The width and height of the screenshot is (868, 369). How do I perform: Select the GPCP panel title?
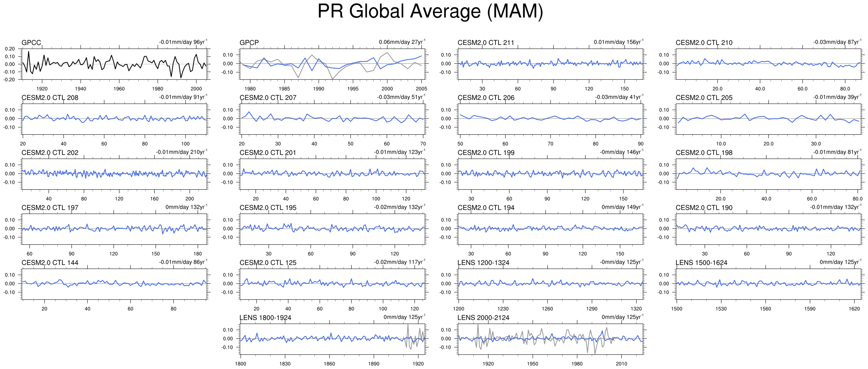click(249, 43)
